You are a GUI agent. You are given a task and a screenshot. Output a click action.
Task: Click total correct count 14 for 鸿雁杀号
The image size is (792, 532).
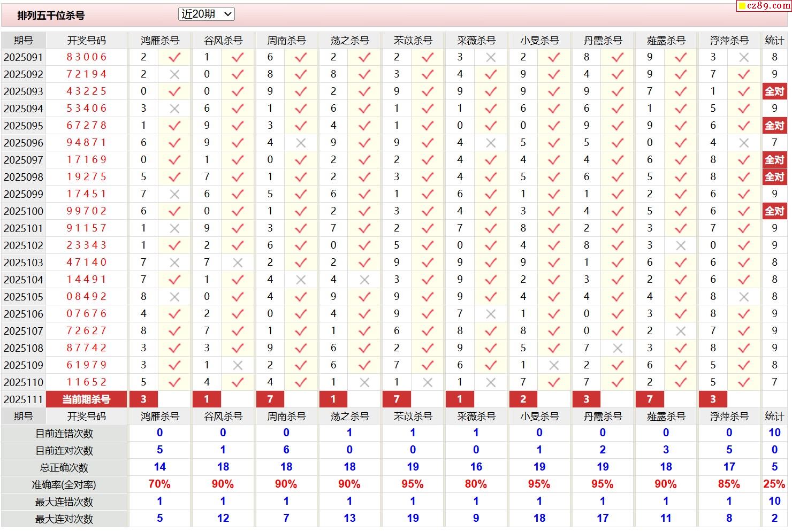point(159,467)
